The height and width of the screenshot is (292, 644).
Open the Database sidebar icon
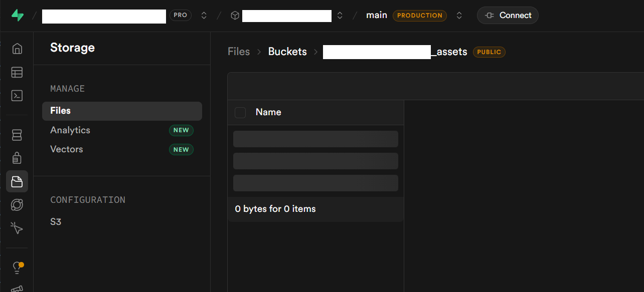click(x=17, y=135)
